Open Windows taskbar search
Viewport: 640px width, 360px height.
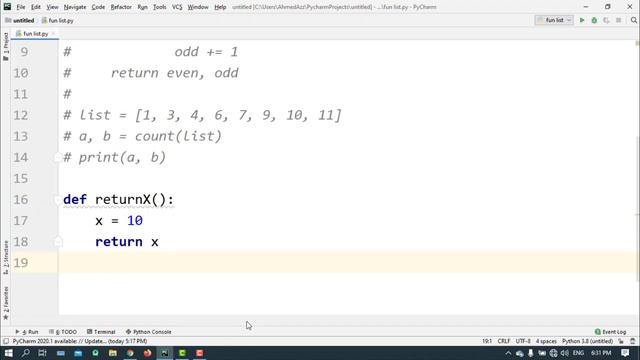click(x=26, y=353)
